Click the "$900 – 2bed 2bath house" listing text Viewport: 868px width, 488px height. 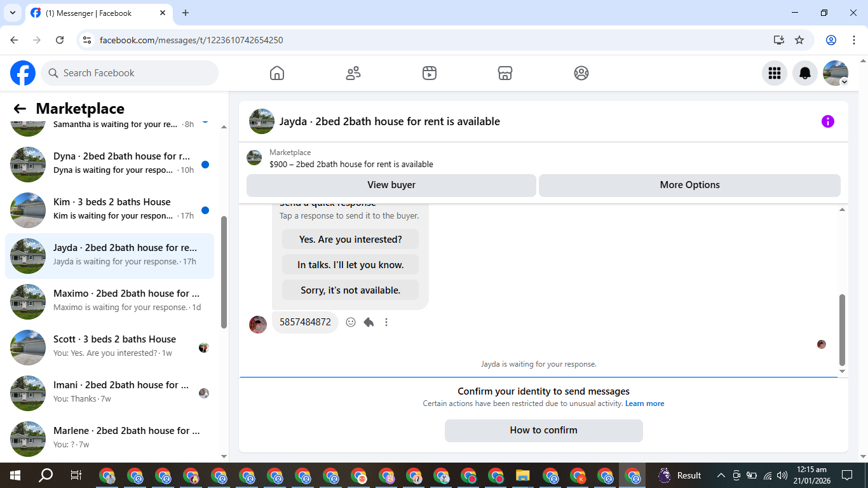tap(351, 164)
